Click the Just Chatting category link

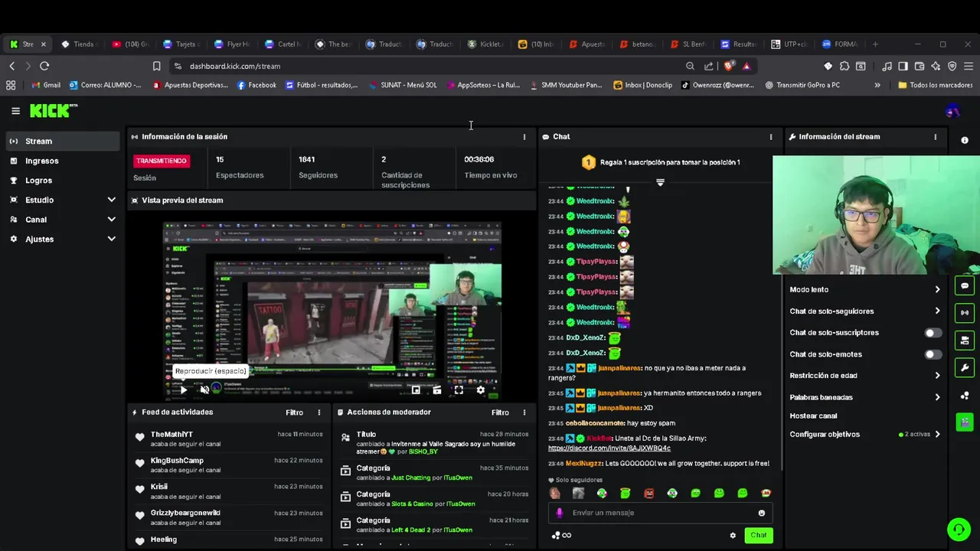(x=411, y=478)
